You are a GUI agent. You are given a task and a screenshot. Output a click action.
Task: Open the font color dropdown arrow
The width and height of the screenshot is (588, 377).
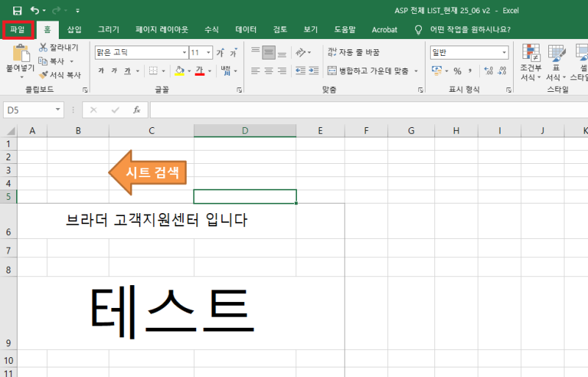pos(209,71)
